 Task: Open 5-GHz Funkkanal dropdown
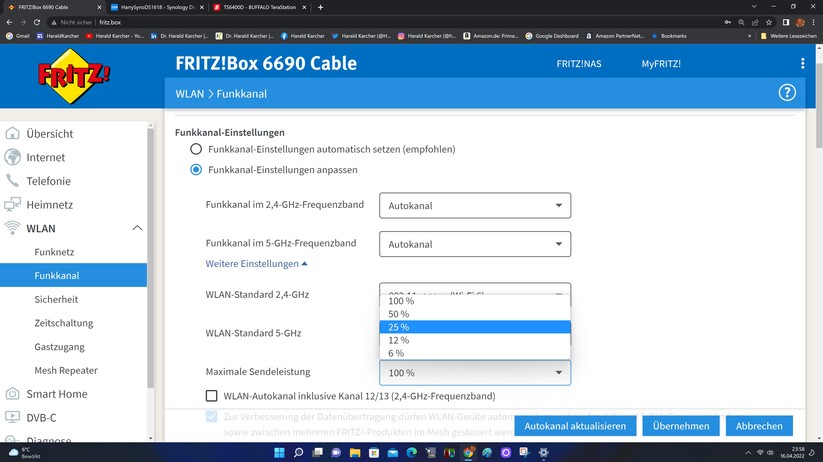point(475,244)
